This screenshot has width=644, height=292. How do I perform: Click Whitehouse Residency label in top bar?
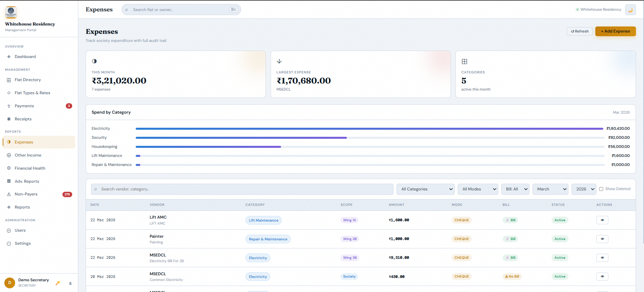601,9
